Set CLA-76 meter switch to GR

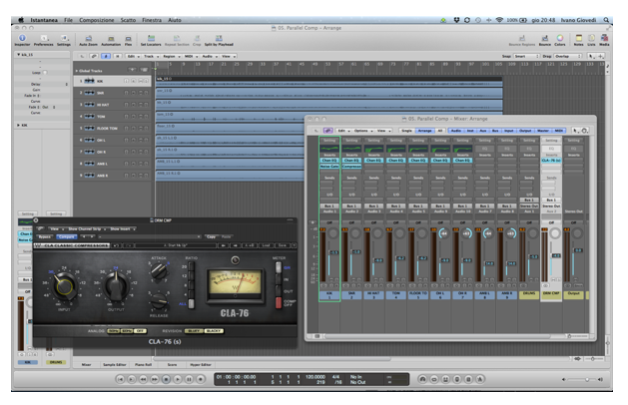[x=278, y=268]
